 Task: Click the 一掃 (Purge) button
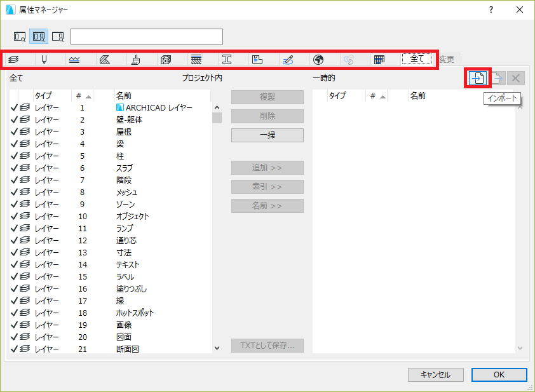point(267,135)
